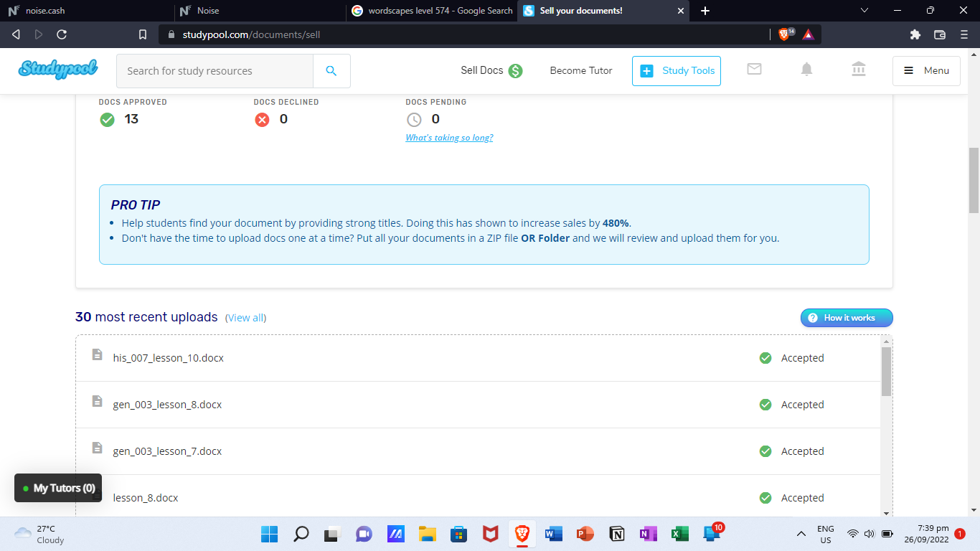Screen dimensions: 980x551
Task: Open the browser extensions puzzle icon
Action: 915,34
